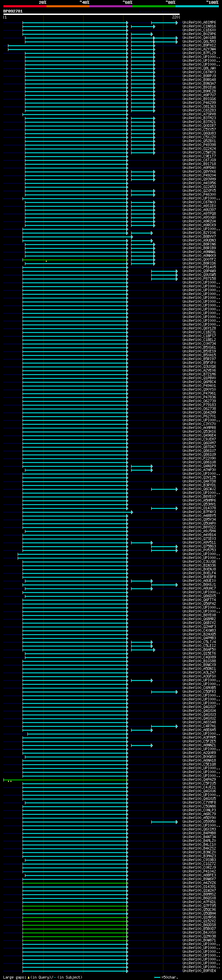This screenshot has width=222, height=980.
Task: Click the UniRef100_Q1HRS6 label
Action: pos(199,917)
